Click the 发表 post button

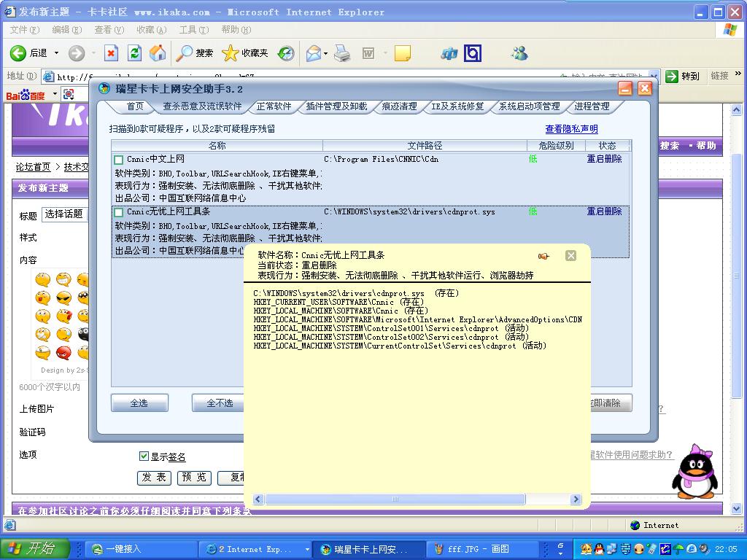pos(153,477)
